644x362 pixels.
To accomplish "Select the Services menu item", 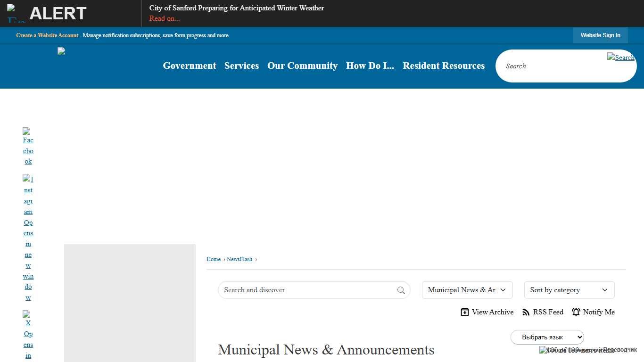I will [x=241, y=66].
